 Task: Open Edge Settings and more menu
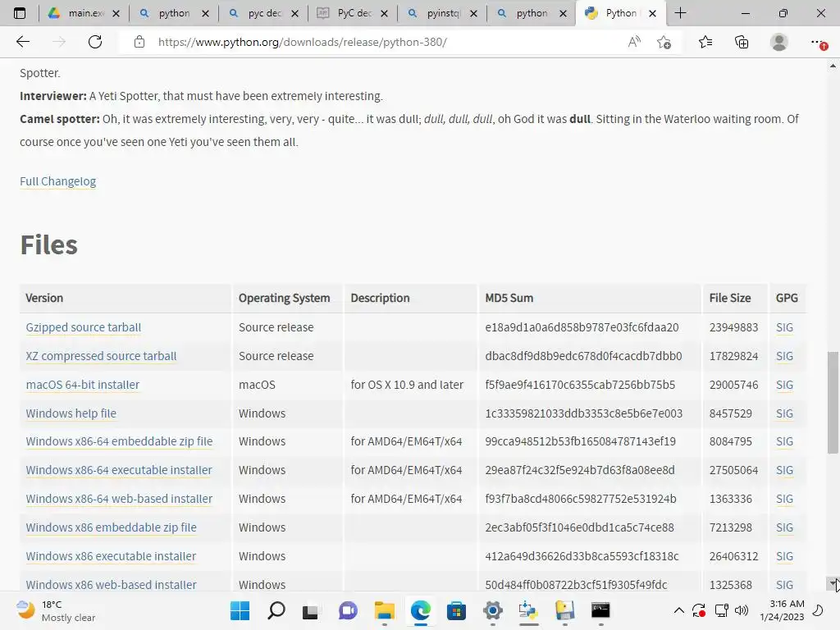(818, 42)
